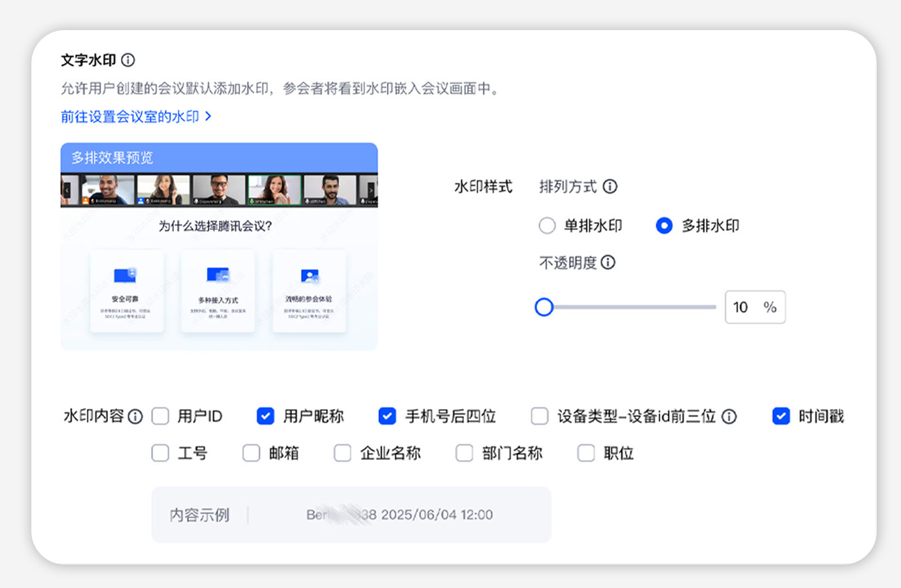Click the highlighted woman participant thumbnail

tap(274, 190)
